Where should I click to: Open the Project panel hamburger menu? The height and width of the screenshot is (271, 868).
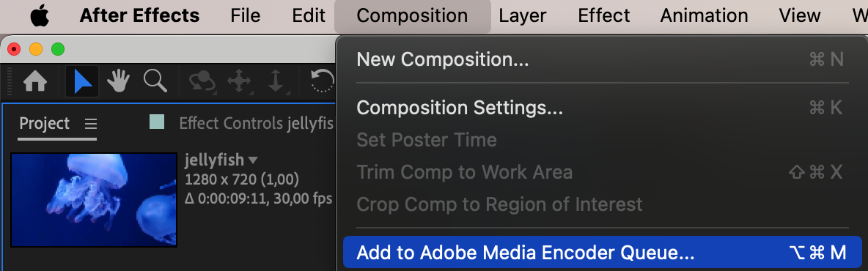point(91,123)
